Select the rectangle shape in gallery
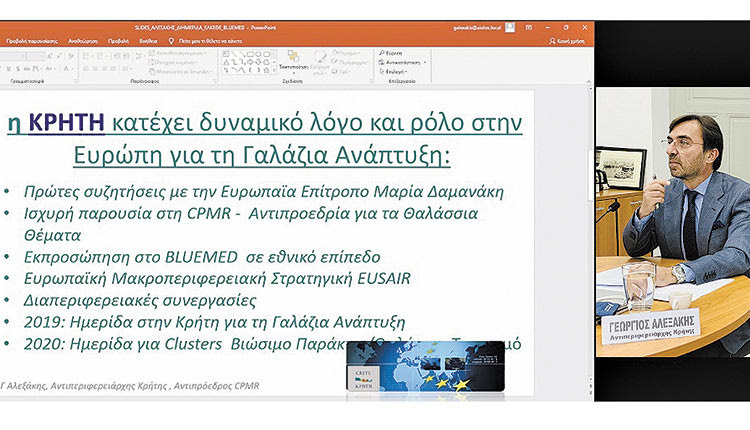750x430 pixels. [x=251, y=54]
